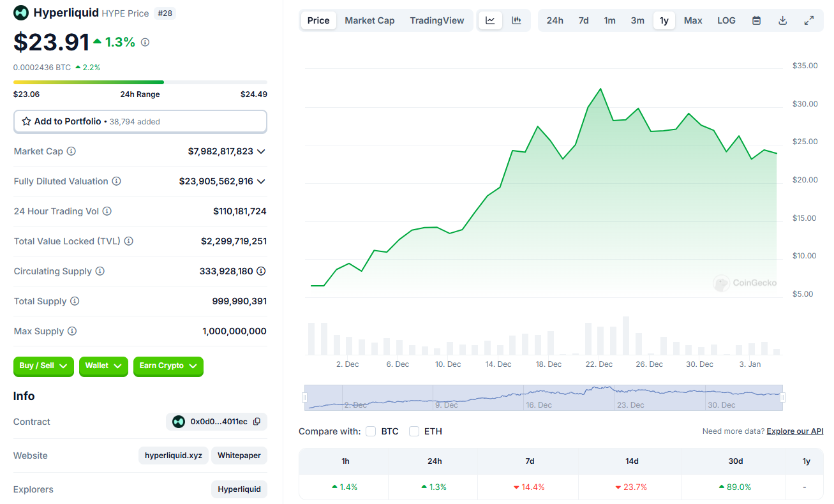The width and height of the screenshot is (834, 504).
Task: Open Circulating Supply label info icon
Action: coord(100,271)
